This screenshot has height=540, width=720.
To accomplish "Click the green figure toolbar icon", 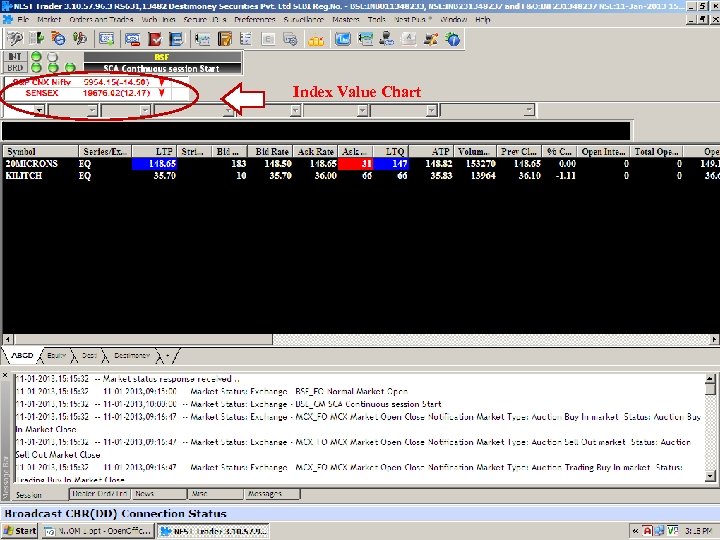I will 79,39.
